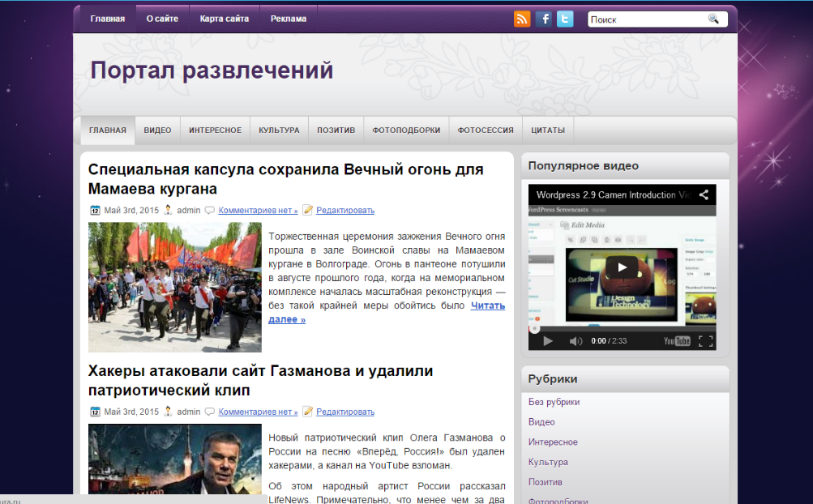Open the parade photo thumbnail
The height and width of the screenshot is (504, 813).
coord(175,288)
